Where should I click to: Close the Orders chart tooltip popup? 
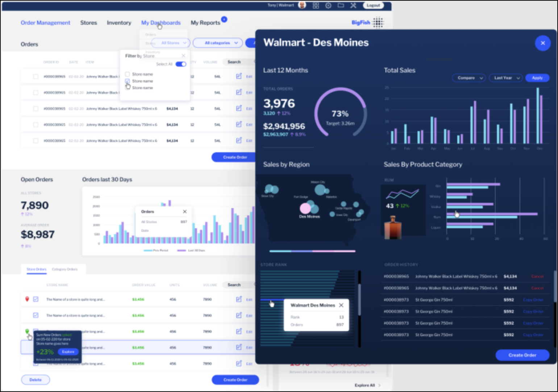point(185,212)
